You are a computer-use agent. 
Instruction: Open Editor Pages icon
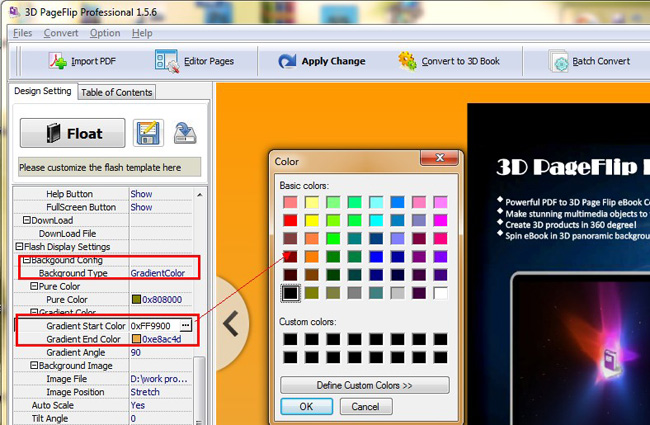(167, 61)
